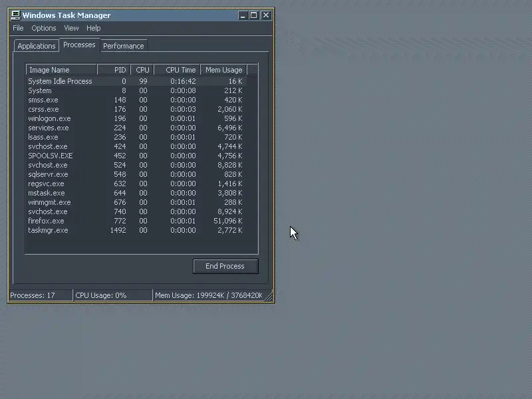Select smss.exe in the process list
This screenshot has width=532, height=399.
136,100
